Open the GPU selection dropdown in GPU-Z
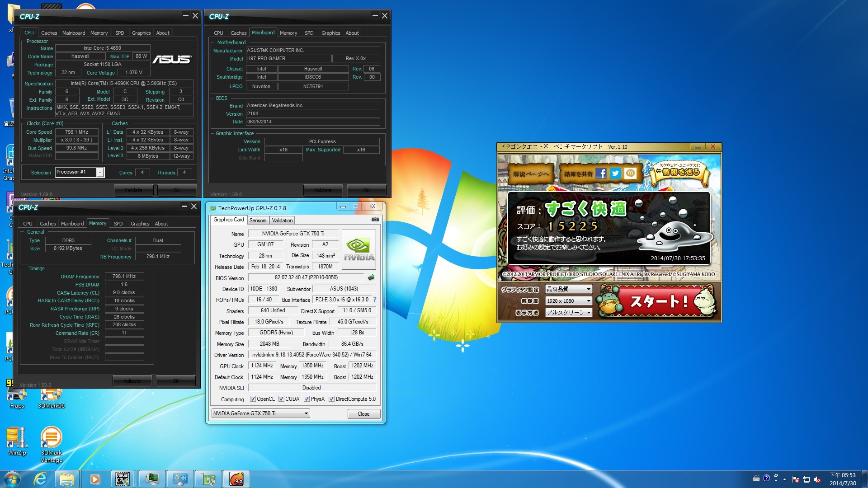The image size is (868, 488). 306,413
